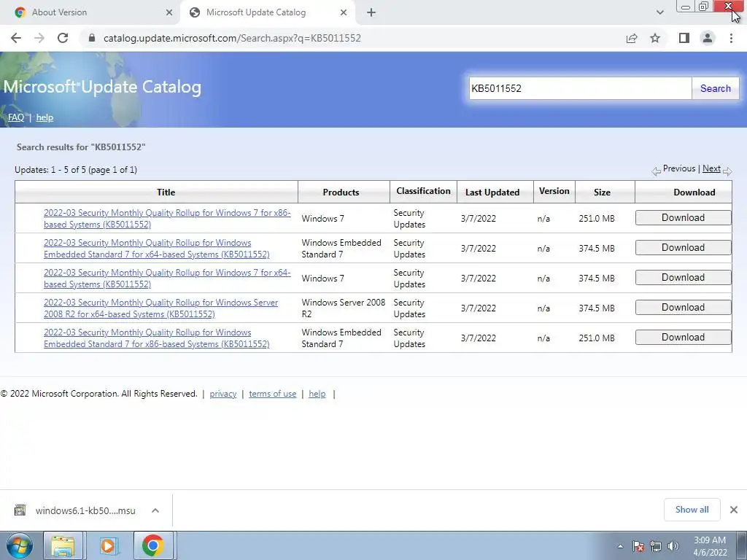The image size is (747, 560).
Task: Go back to the previous page in Chrome
Action: click(16, 38)
